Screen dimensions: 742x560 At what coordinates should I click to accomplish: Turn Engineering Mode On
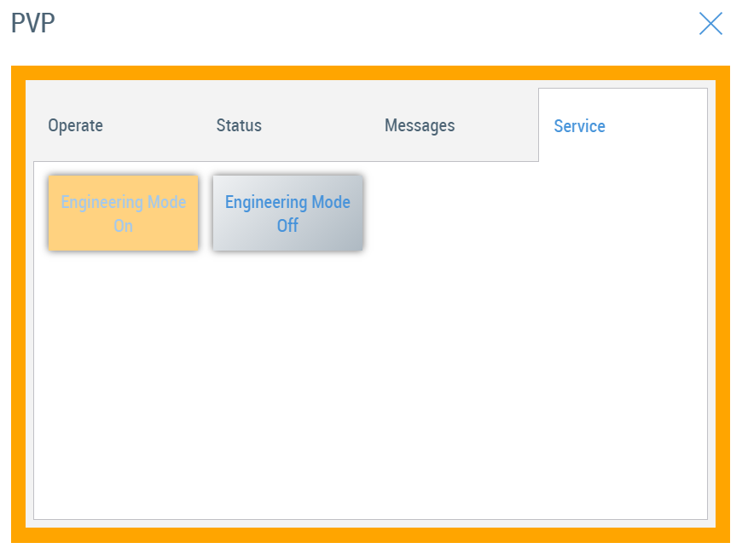124,213
